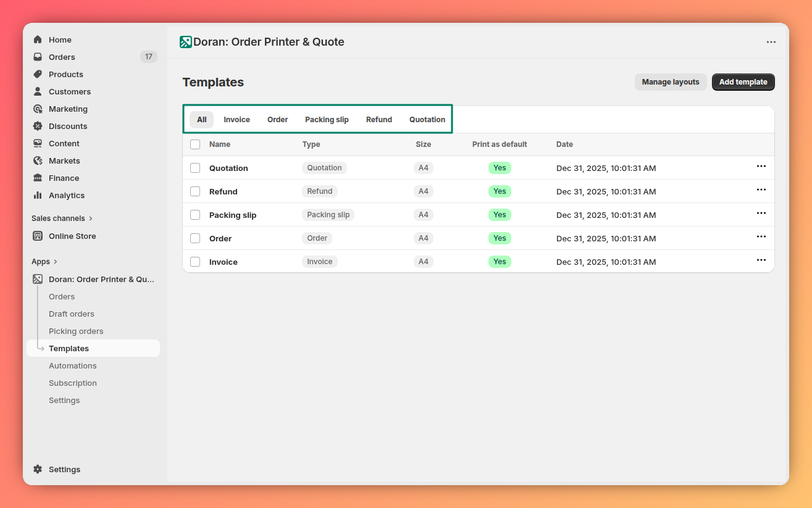This screenshot has height=508, width=812.
Task: Open the three-dot menu for Order row
Action: pos(761,237)
